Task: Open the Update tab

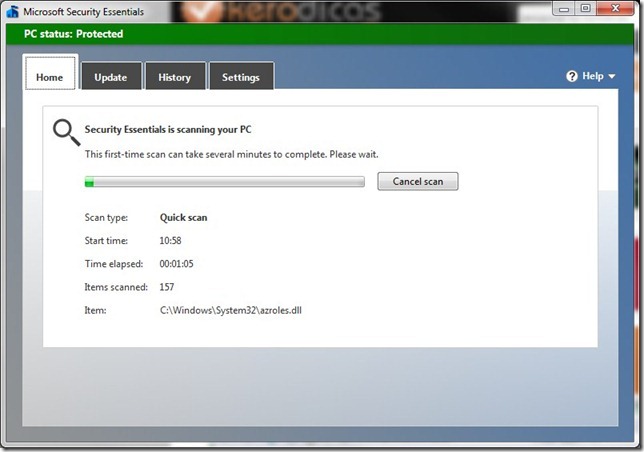Action: pos(111,76)
